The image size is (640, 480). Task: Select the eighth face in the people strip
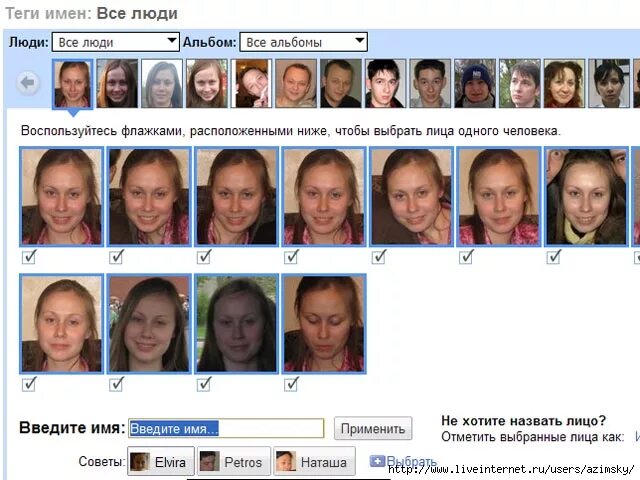tap(385, 84)
